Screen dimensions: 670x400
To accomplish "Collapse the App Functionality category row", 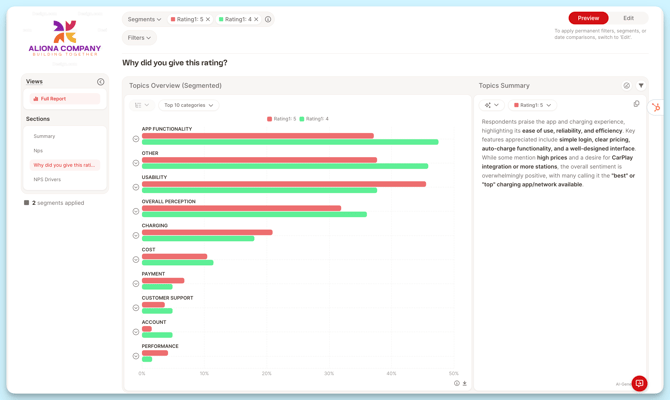I will (x=136, y=139).
